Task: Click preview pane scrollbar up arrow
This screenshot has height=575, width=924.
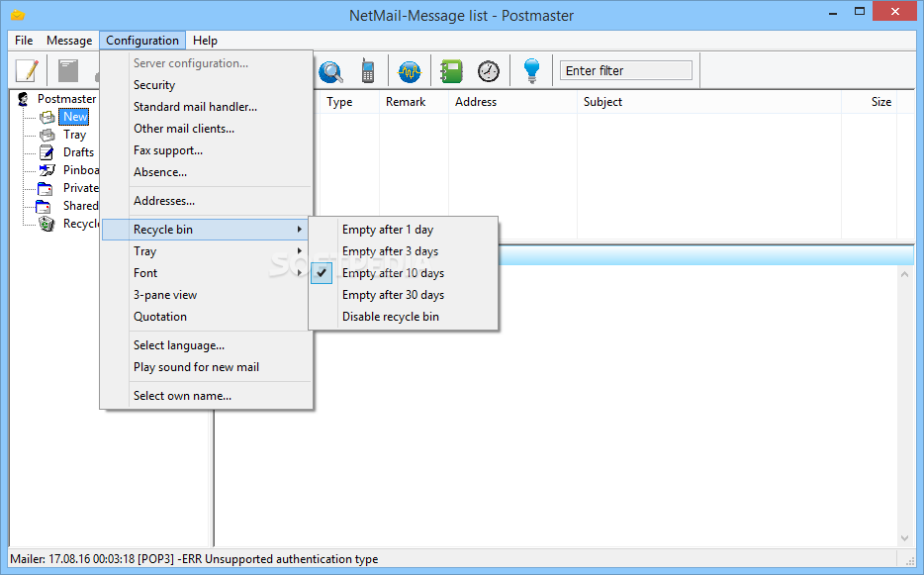Action: click(x=904, y=274)
